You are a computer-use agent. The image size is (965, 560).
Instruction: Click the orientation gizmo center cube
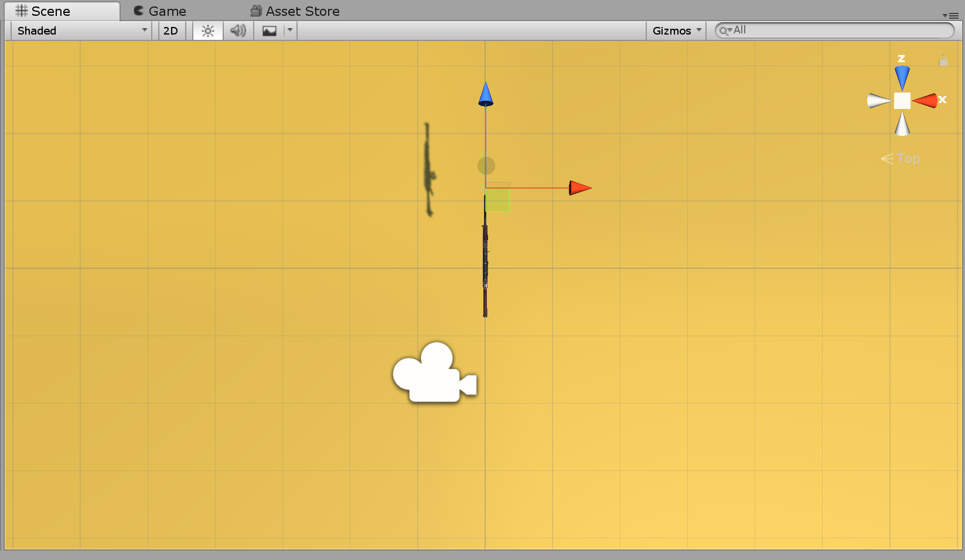902,101
